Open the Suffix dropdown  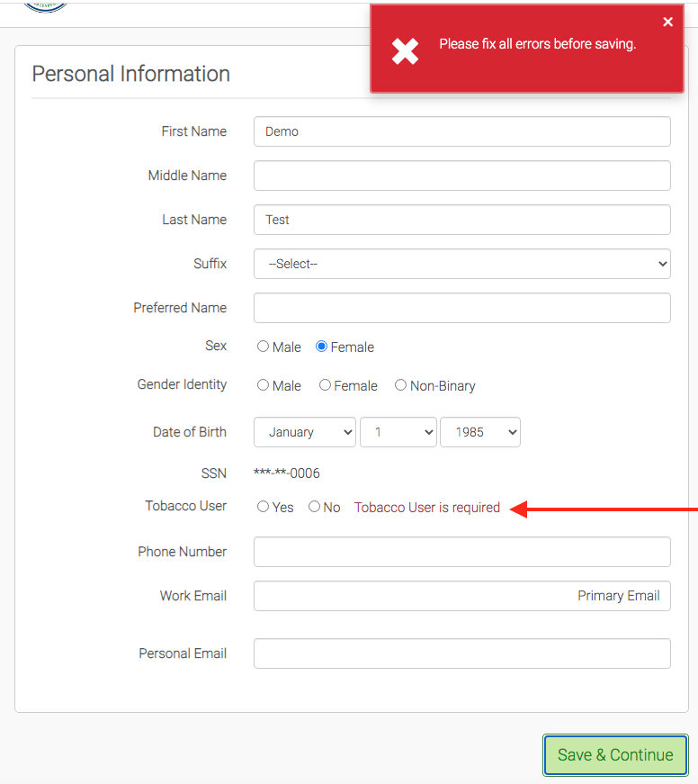point(461,264)
